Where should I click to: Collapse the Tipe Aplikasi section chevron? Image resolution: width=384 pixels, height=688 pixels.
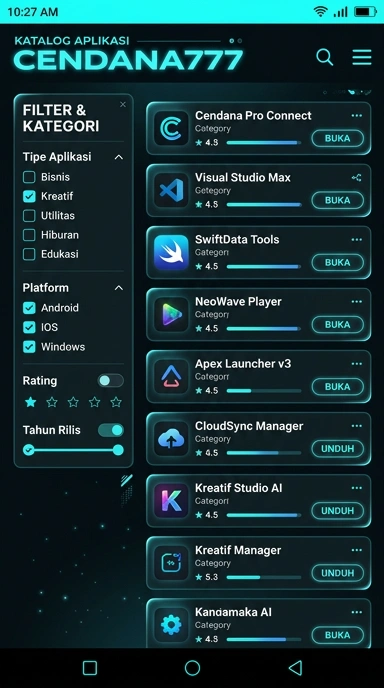pyautogui.click(x=118, y=157)
